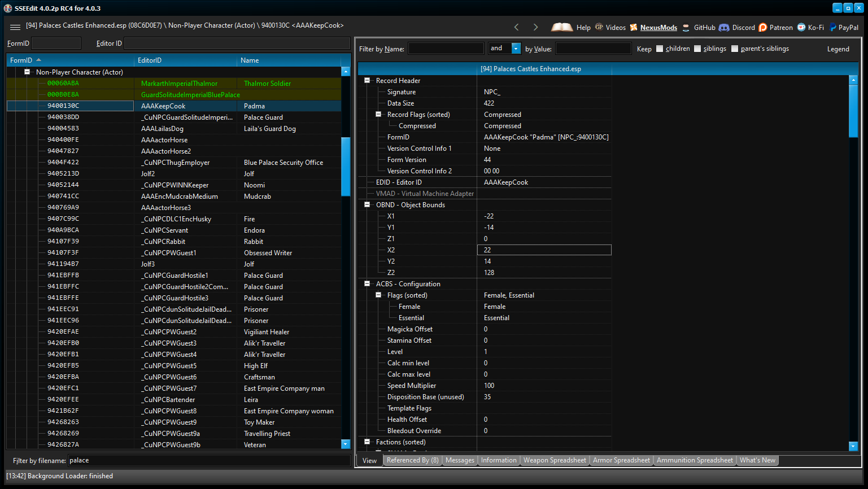Viewport: 868px width, 489px height.
Task: Select _CuNPCBartender Leira record
Action: (174, 400)
